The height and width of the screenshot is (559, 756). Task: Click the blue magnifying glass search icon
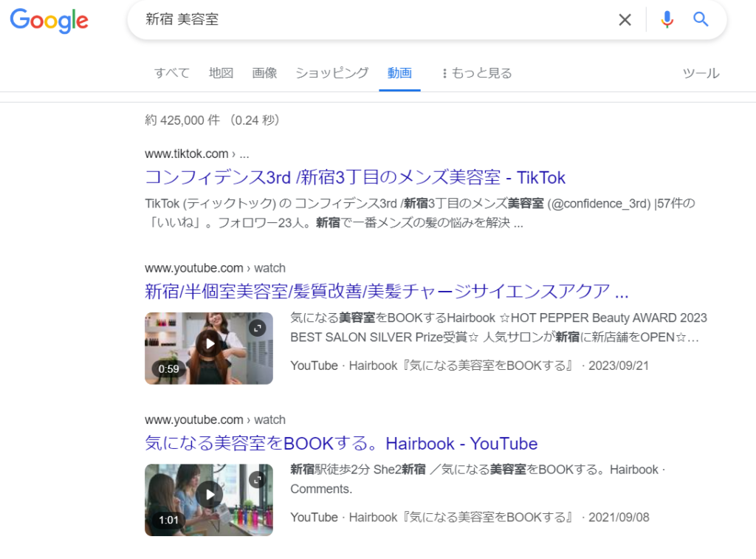click(x=701, y=20)
